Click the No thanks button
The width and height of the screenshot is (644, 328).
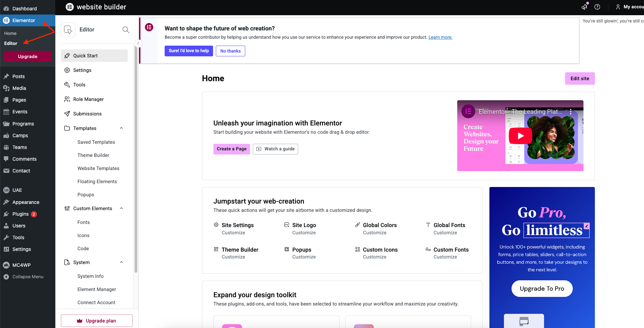pos(230,51)
